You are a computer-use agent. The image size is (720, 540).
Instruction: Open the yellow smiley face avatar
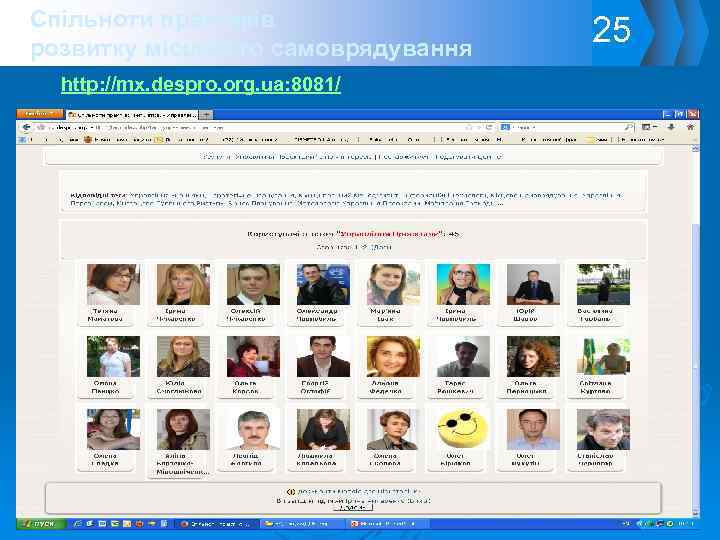[x=463, y=429]
